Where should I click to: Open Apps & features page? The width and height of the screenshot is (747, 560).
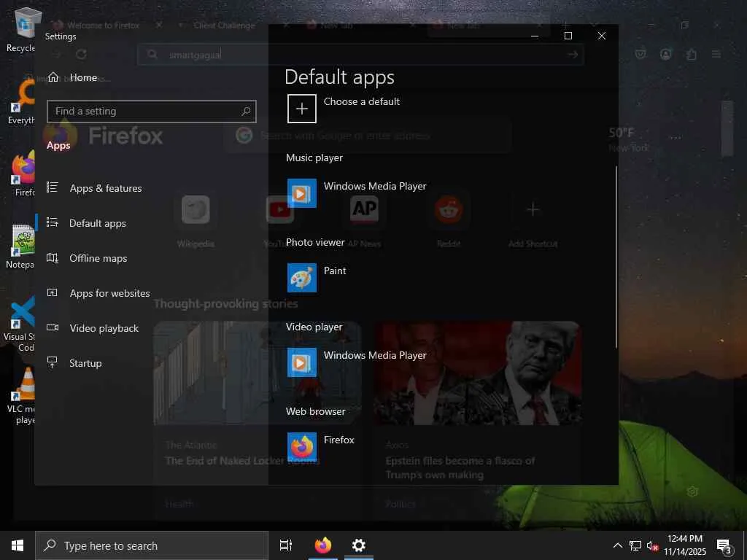click(105, 188)
